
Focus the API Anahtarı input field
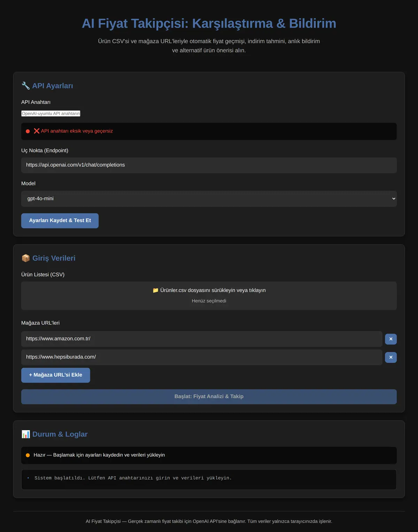51,114
